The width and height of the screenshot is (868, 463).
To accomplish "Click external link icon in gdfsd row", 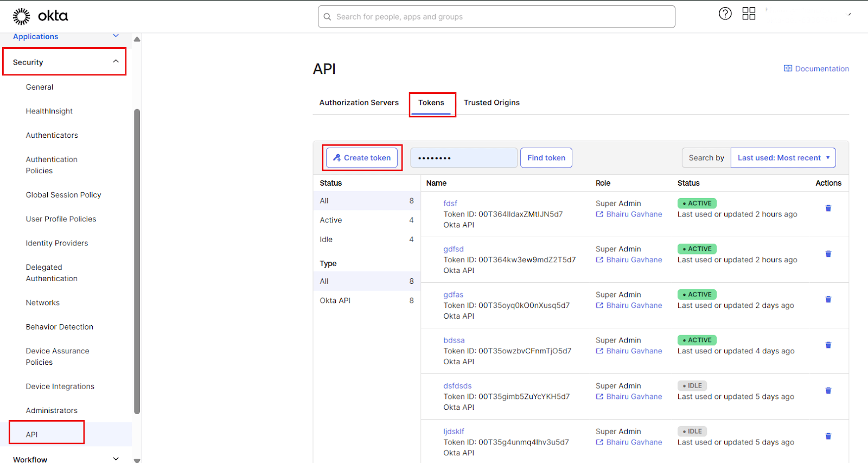I will [599, 260].
